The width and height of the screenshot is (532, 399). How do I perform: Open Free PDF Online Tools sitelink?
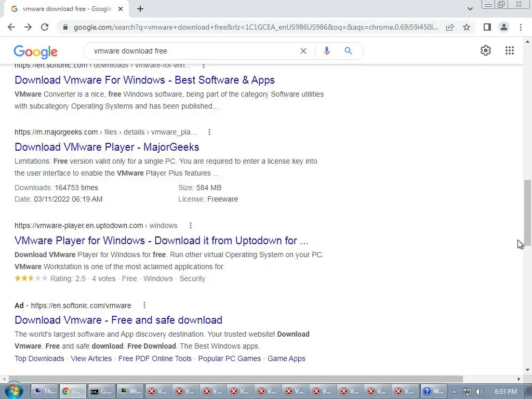(x=155, y=358)
